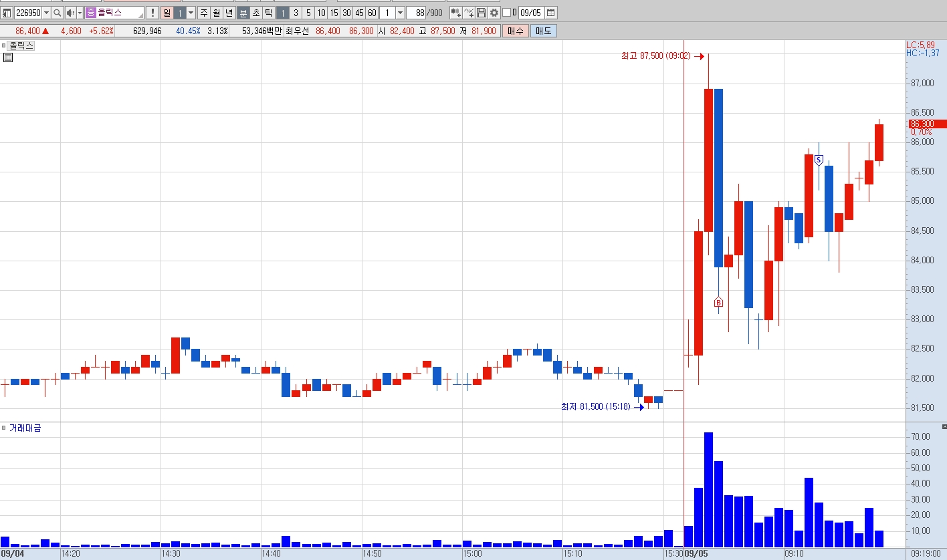Select 5 minute interval
Screen dimensions: 947x560
coord(308,13)
